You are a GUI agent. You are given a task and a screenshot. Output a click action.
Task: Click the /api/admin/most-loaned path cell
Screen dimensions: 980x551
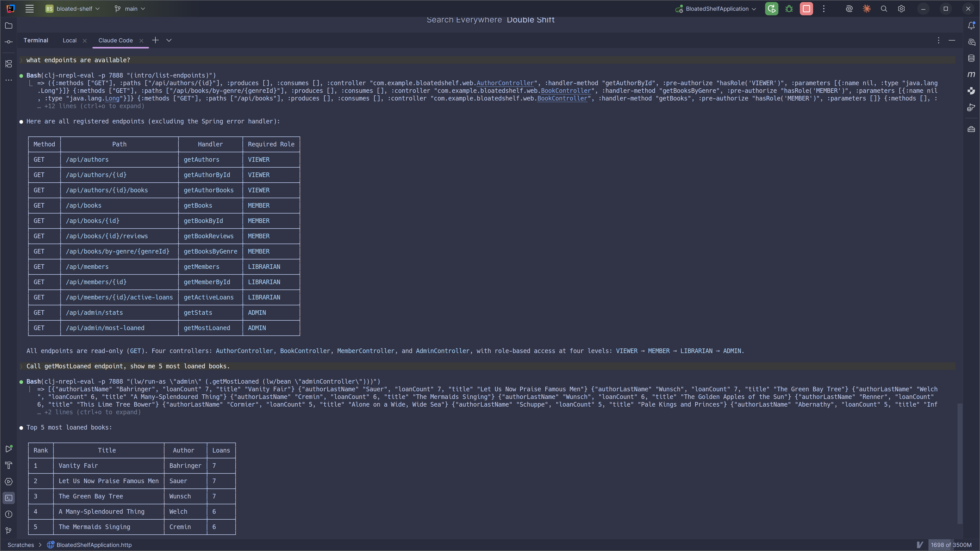(119, 328)
